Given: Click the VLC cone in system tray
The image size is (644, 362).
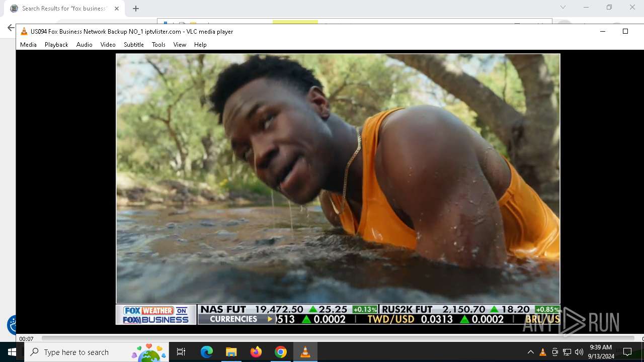Looking at the screenshot, I should pyautogui.click(x=543, y=352).
